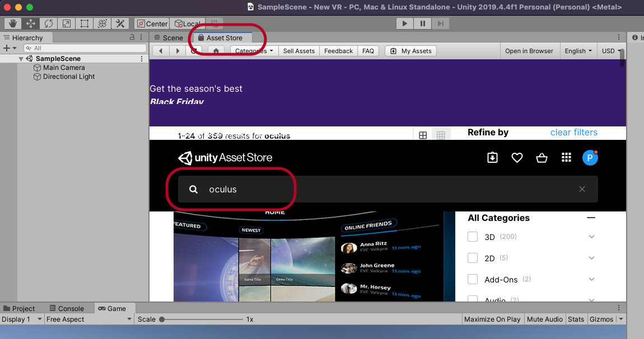644x339 pixels.
Task: Collapse the All Categories section
Action: tap(591, 218)
